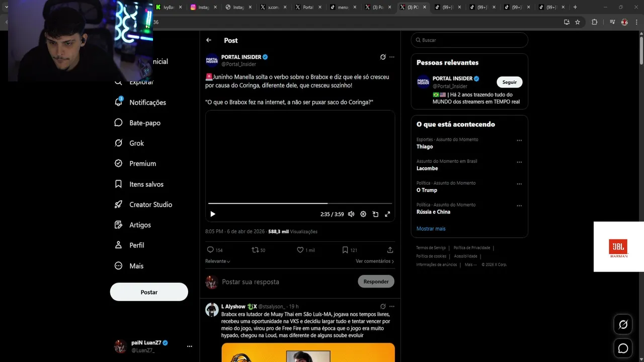This screenshot has height=362, width=644.
Task: Click the Artigos sidebar icon
Action: coord(119,225)
